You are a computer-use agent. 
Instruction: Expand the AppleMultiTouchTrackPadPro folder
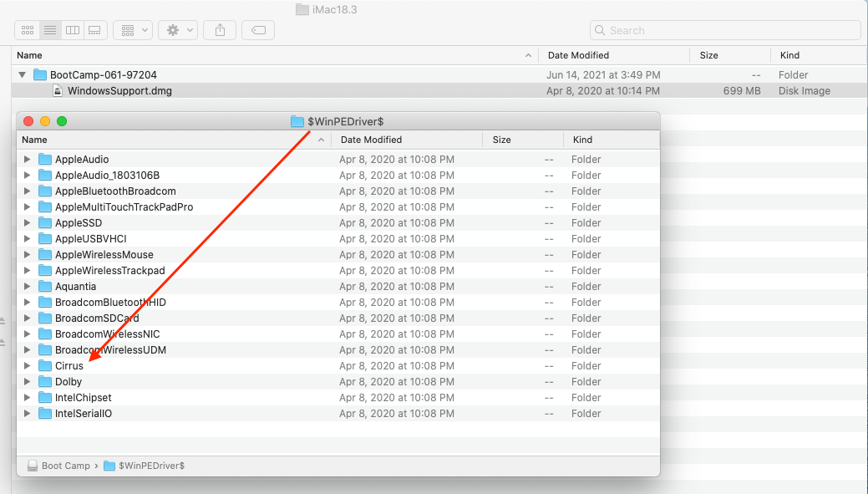[x=27, y=207]
